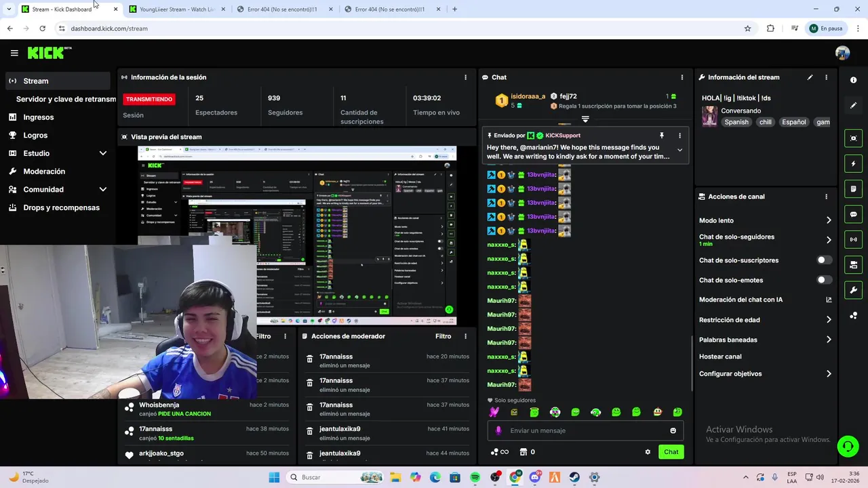
Task: Click the shop icon under chat
Action: (x=524, y=452)
